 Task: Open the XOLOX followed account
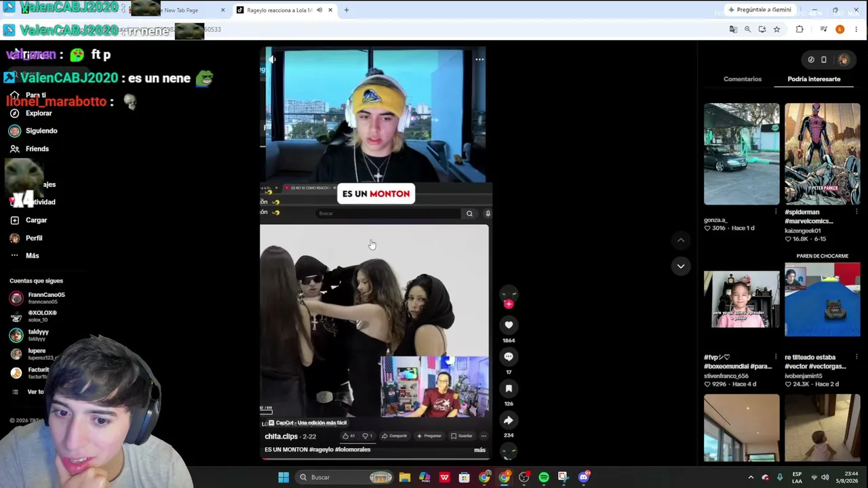tap(34, 316)
